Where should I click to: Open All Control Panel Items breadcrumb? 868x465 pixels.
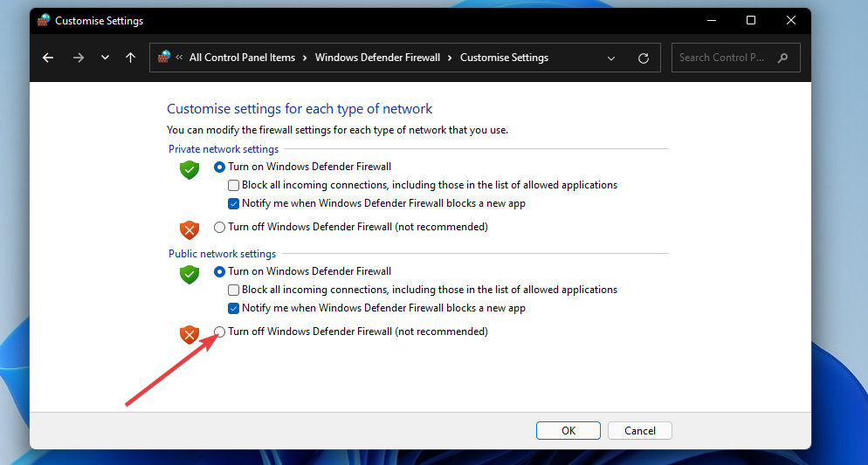click(242, 58)
